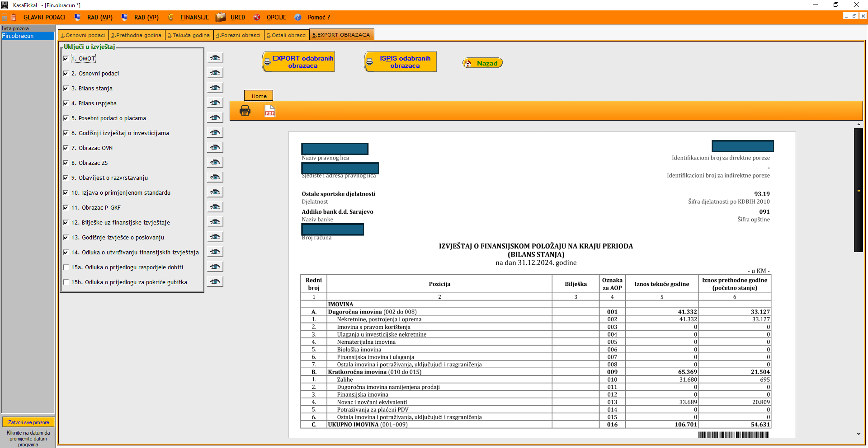Viewport: 868px width, 448px height.
Task: Preview 15a Odluka o raspodjele dobiti eye icon
Action: click(215, 267)
